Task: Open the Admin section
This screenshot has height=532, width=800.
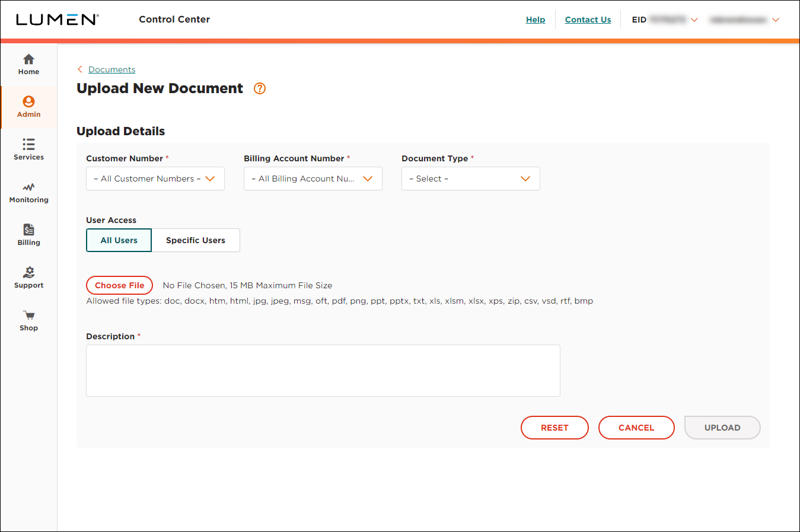Action: point(28,107)
